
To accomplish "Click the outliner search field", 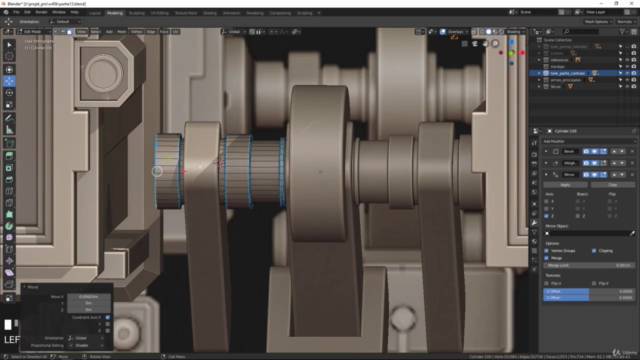I will [581, 31].
